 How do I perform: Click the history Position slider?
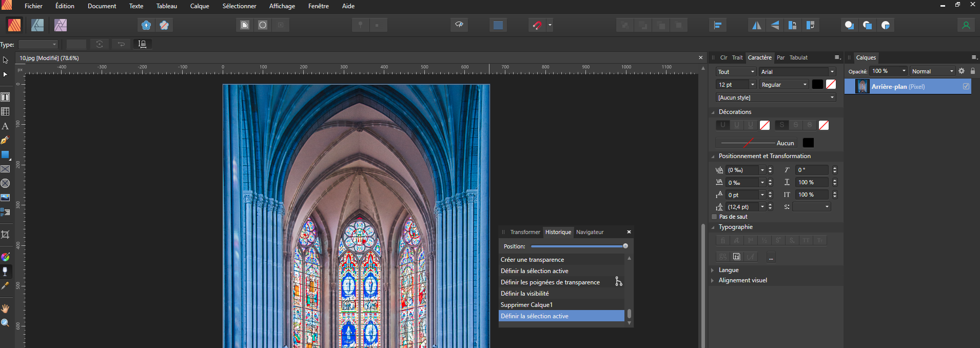tap(578, 246)
